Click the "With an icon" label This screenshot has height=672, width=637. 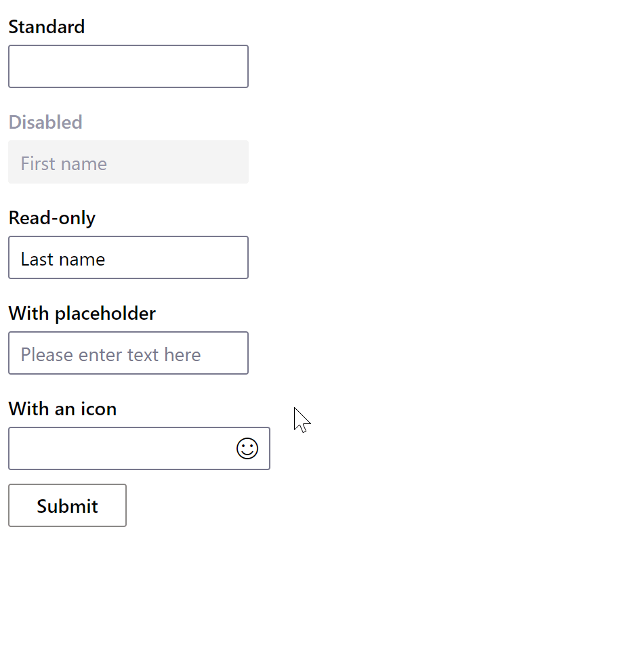62,409
